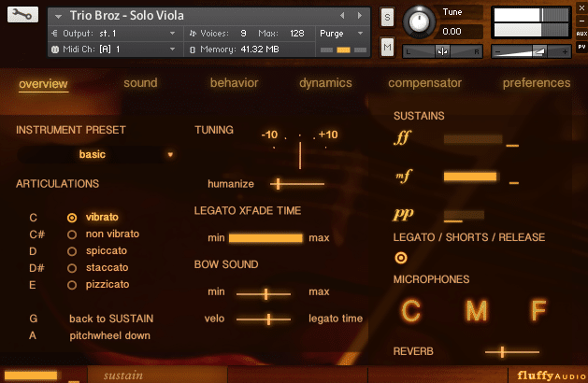Click the Solo (S) button
Image resolution: width=588 pixels, height=383 pixels.
click(x=388, y=18)
